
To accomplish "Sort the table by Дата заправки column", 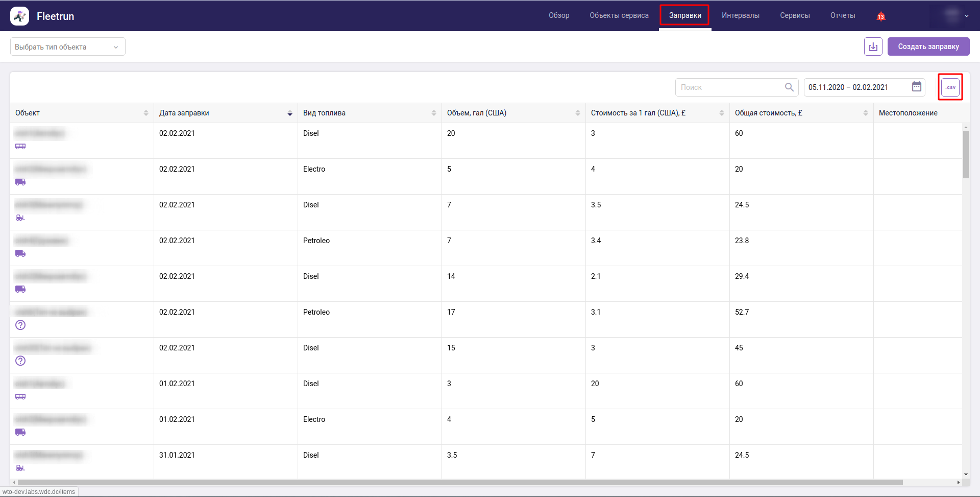I will pyautogui.click(x=289, y=113).
